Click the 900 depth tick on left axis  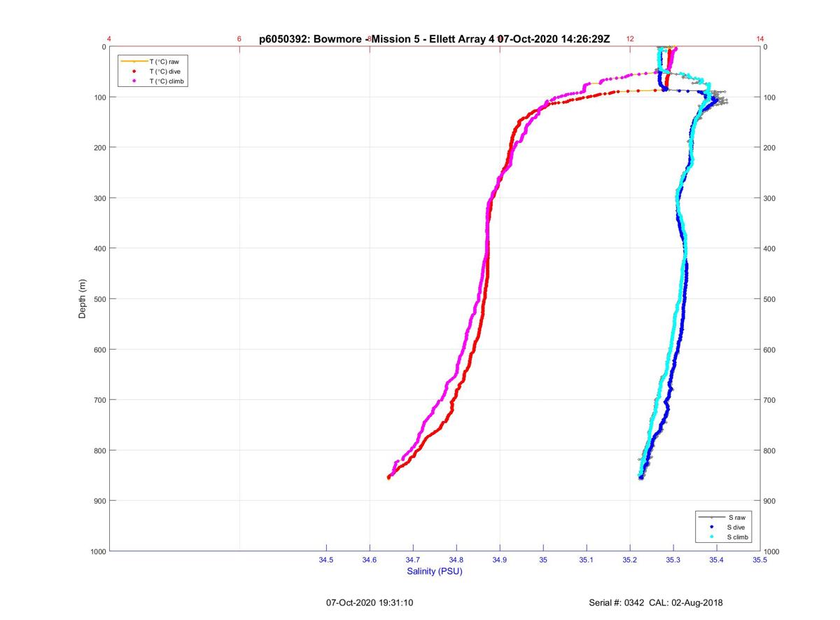pyautogui.click(x=99, y=501)
